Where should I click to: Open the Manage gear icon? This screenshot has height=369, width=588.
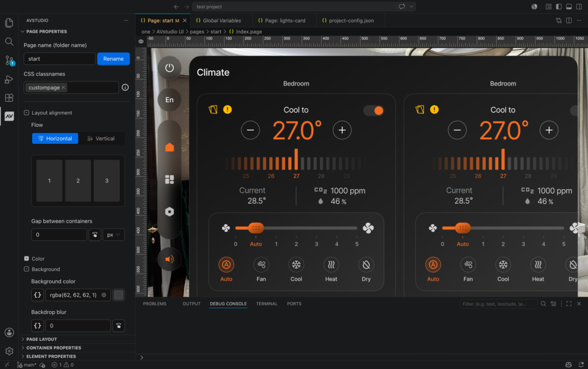pyautogui.click(x=9, y=351)
